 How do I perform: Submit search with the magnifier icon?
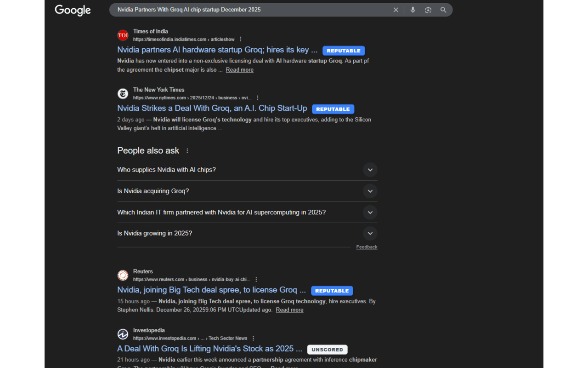click(443, 10)
